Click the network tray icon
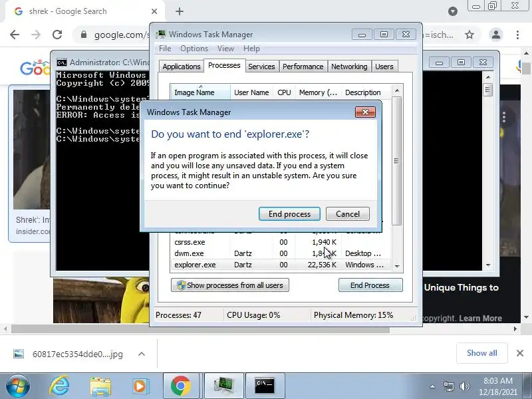 448,386
